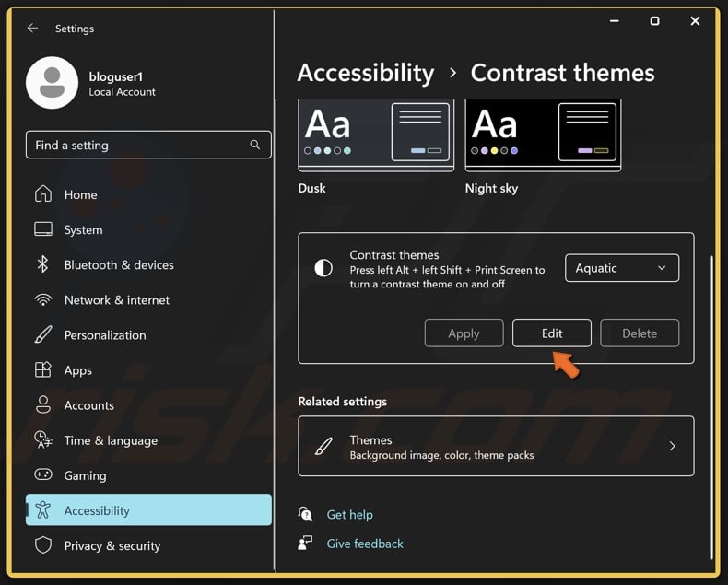The image size is (728, 585).
Task: Click the search magnifier icon
Action: 255,145
